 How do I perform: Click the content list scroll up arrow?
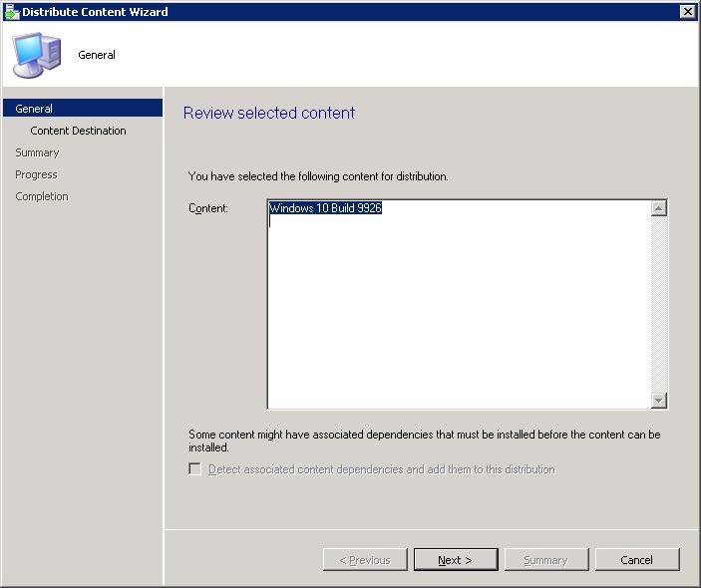pyautogui.click(x=658, y=208)
